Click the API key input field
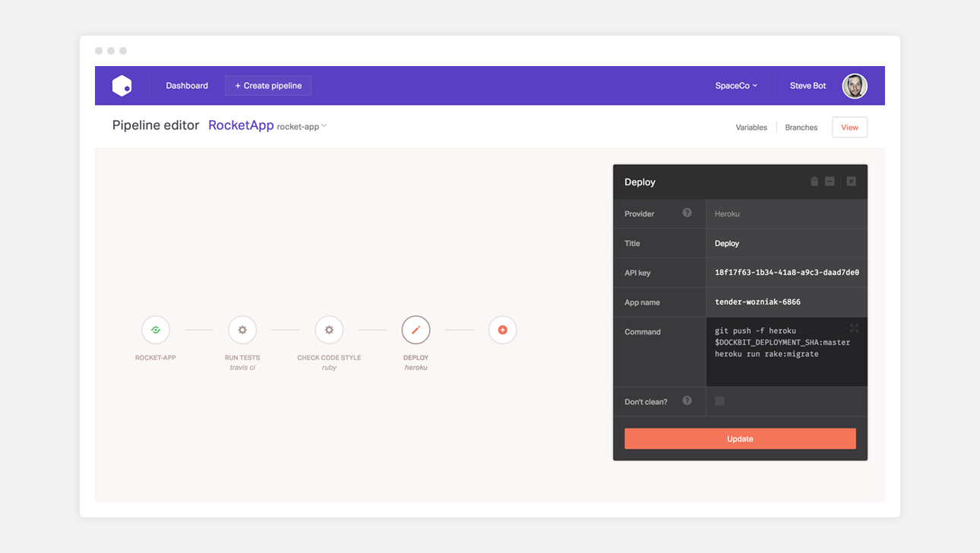Image resolution: width=980 pixels, height=553 pixels. [x=786, y=273]
